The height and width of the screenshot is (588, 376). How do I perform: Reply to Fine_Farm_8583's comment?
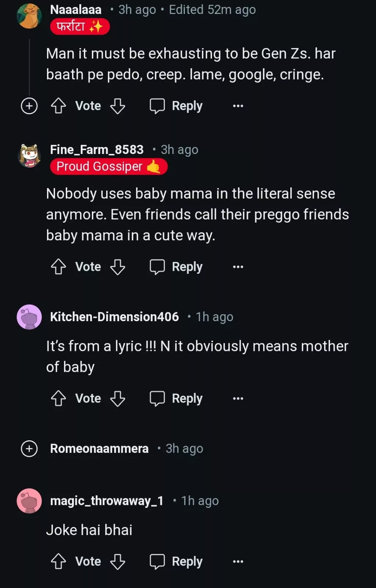(x=176, y=267)
